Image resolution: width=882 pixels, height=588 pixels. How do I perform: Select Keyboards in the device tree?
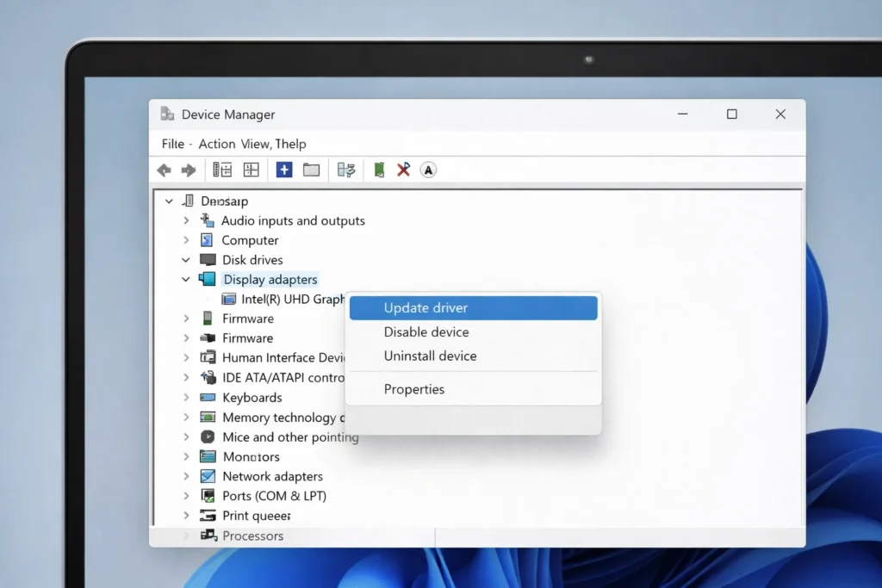(x=252, y=398)
